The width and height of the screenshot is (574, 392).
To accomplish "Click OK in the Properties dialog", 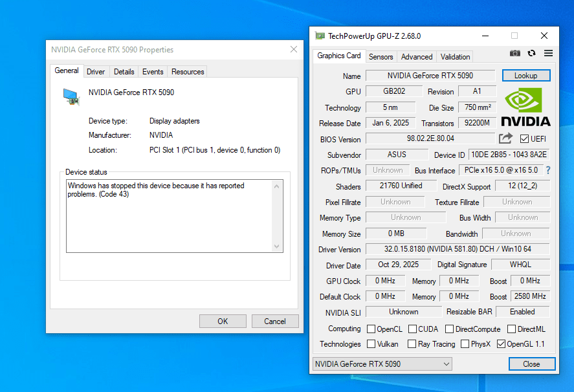I will [x=223, y=321].
